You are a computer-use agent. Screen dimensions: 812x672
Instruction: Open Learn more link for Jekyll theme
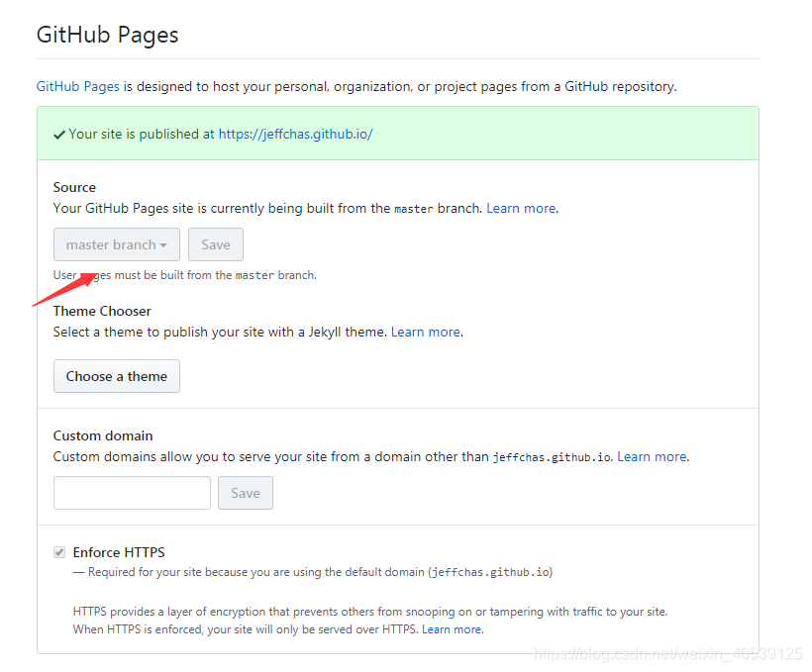coord(426,332)
